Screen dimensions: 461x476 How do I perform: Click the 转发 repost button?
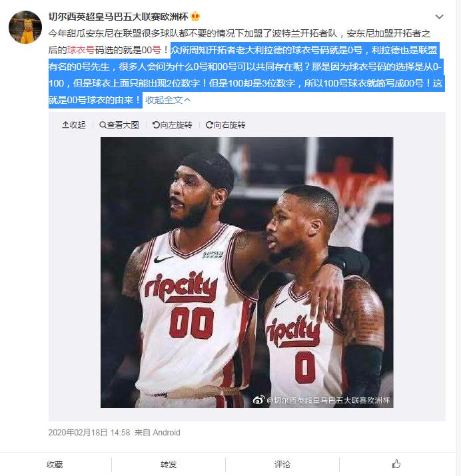click(x=169, y=464)
